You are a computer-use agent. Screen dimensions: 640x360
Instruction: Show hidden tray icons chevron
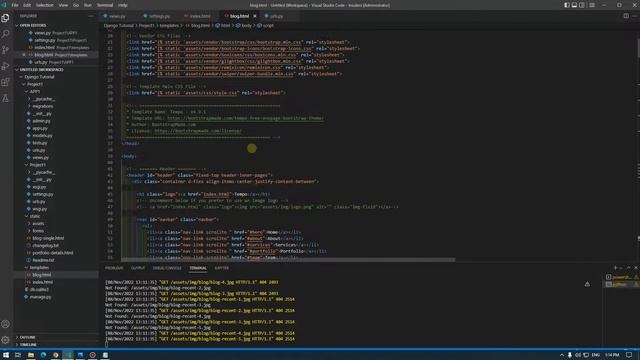tap(562, 355)
